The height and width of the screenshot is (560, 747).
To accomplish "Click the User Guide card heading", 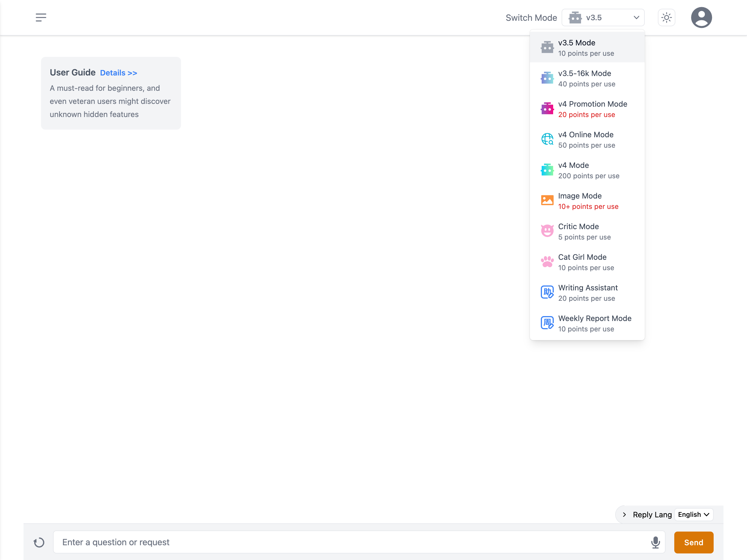I will click(x=72, y=73).
